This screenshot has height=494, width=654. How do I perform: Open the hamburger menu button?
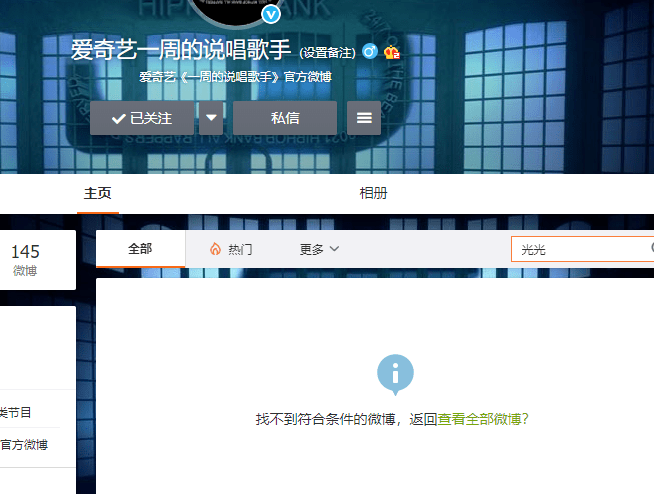364,118
